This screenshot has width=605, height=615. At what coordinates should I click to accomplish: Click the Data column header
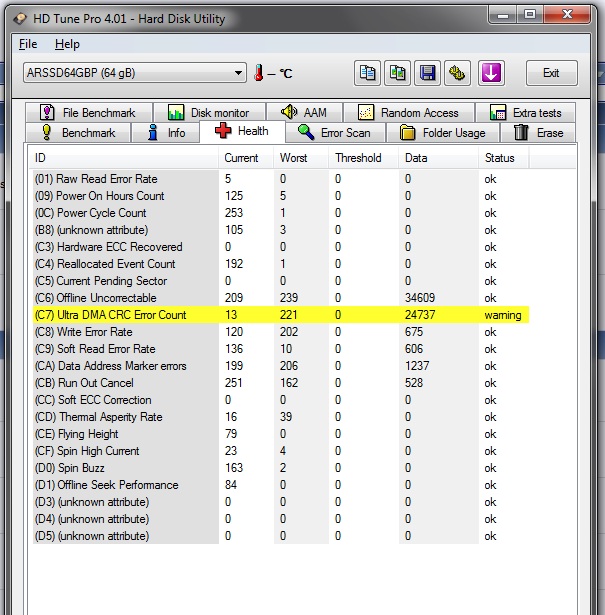(439, 158)
